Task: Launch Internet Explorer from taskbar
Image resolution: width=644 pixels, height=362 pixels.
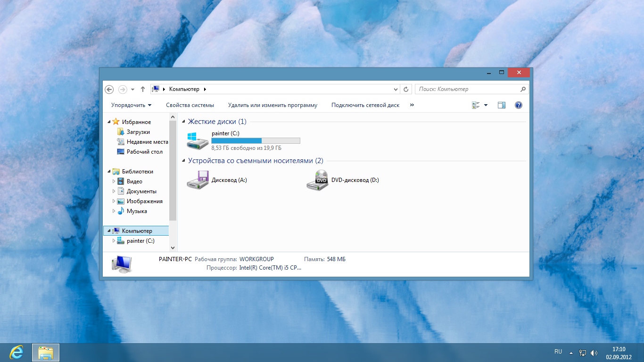Action: pyautogui.click(x=17, y=352)
